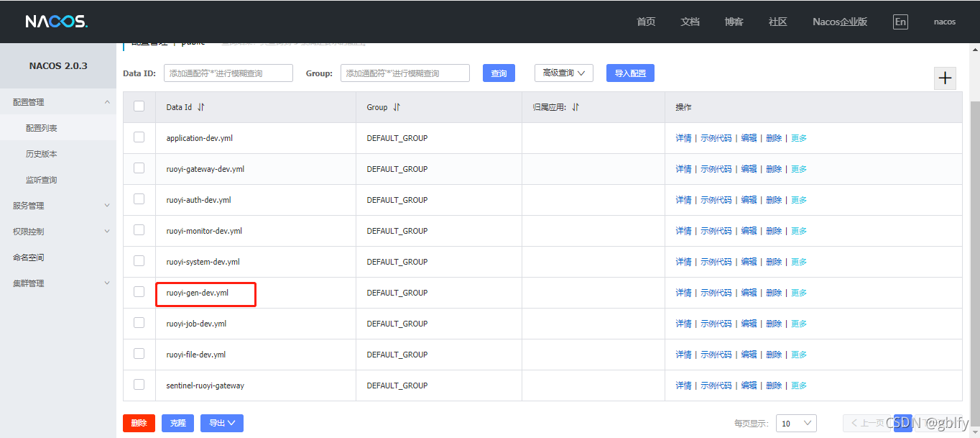980x438 pixels.
Task: Open the 首页 top navigation item
Action: coord(646,22)
